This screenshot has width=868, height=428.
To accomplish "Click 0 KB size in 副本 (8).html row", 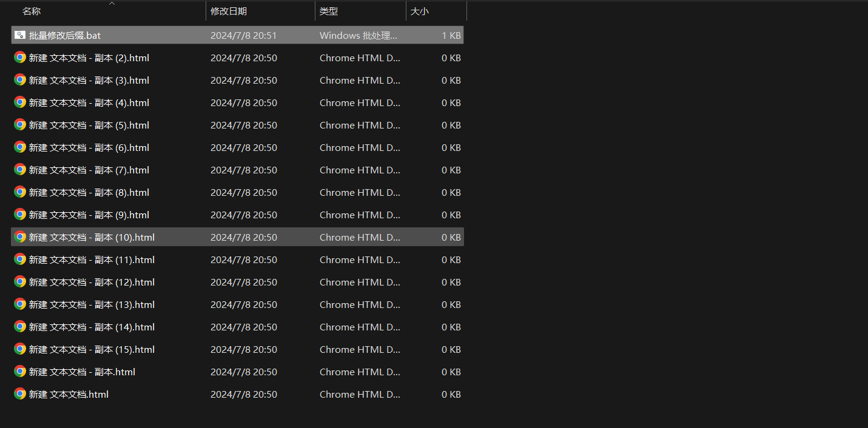I will point(451,192).
